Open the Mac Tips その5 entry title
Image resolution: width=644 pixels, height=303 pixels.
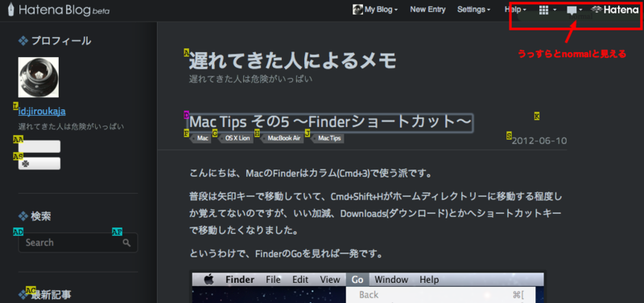tap(330, 123)
